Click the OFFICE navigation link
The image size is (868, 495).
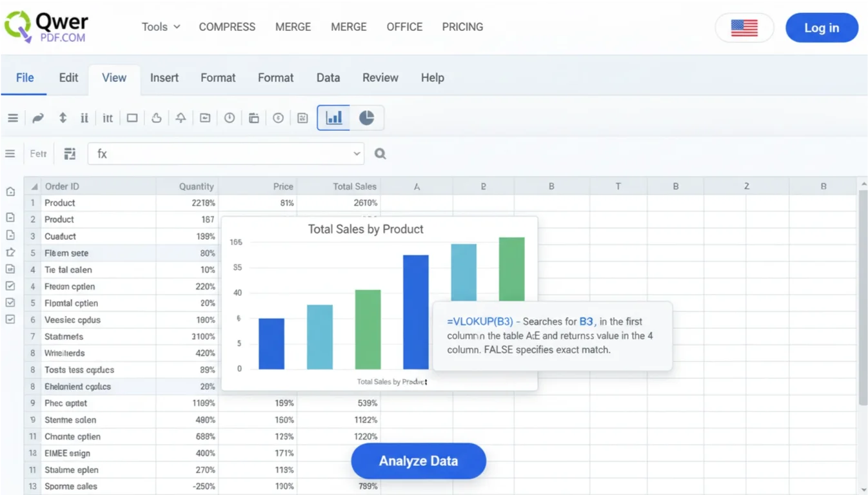[x=404, y=27]
